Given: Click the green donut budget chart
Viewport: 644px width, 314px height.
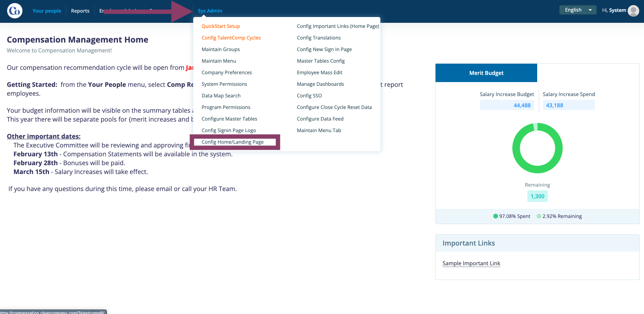Looking at the screenshot, I should tap(537, 148).
